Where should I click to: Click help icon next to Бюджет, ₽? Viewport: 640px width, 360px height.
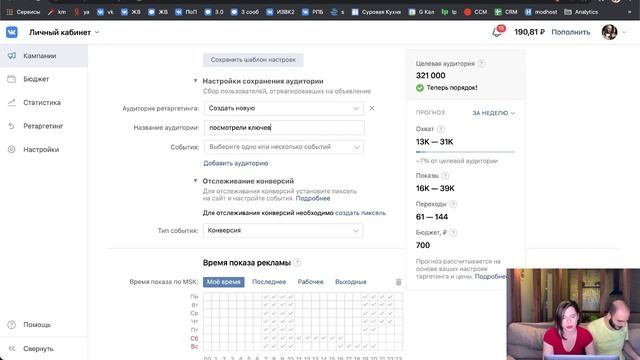click(453, 232)
